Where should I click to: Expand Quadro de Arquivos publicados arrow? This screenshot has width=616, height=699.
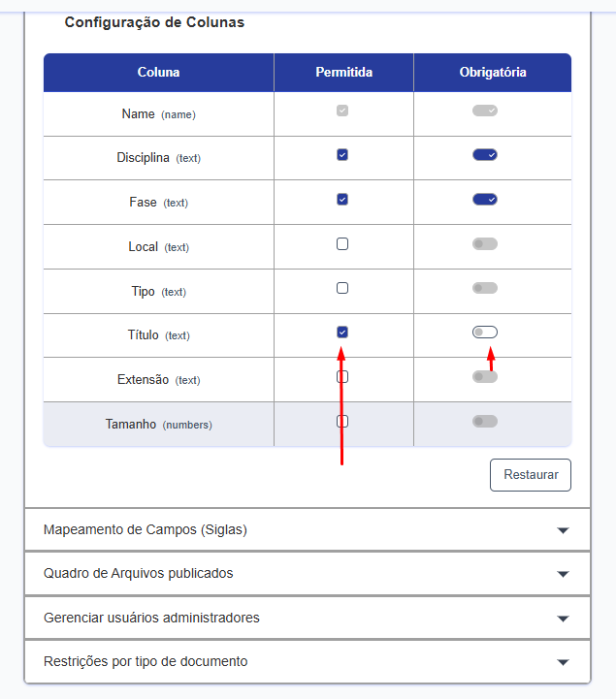563,574
